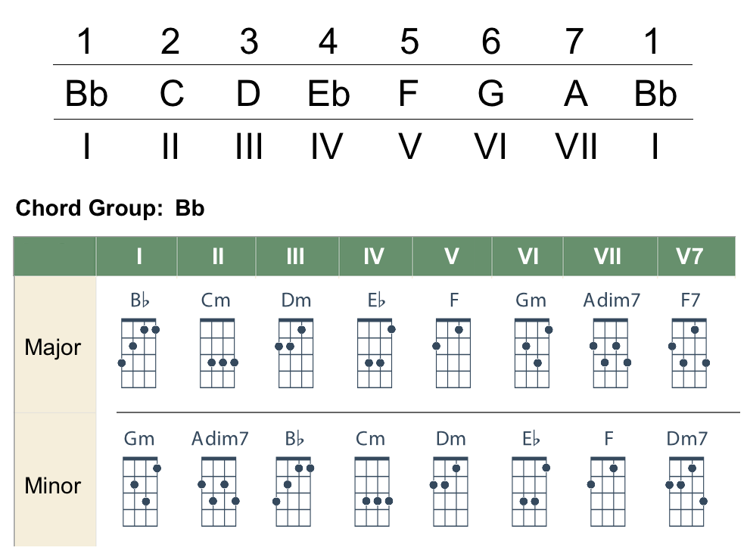Click Gm chord diagram in Minor row
Image resolution: width=747 pixels, height=560 pixels.
tap(139, 492)
